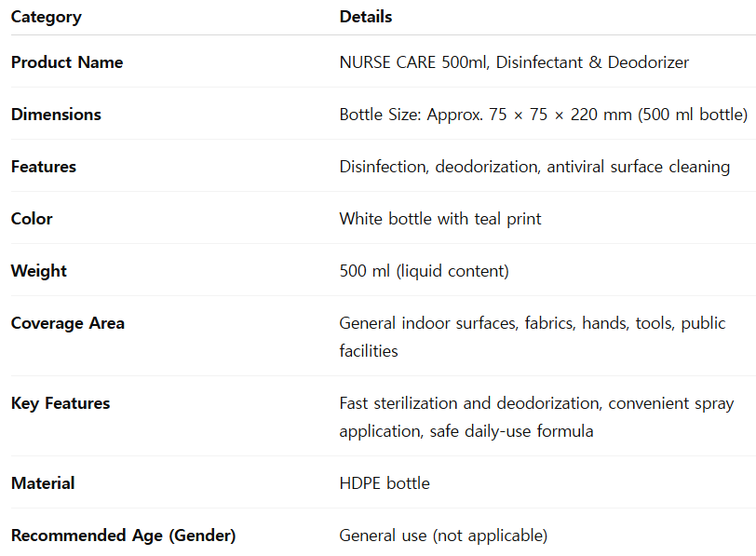Select the Material row label
Screen dimensions: 756x556
tap(43, 482)
